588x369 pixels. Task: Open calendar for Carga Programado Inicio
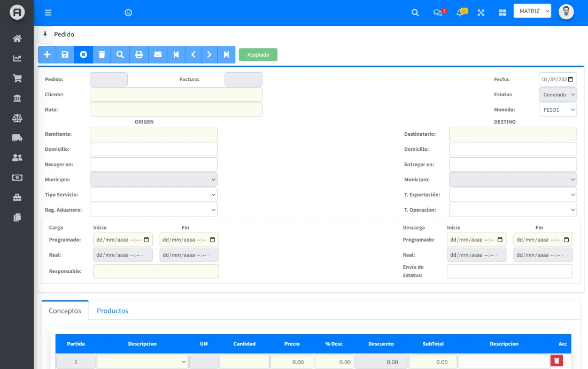coord(146,240)
